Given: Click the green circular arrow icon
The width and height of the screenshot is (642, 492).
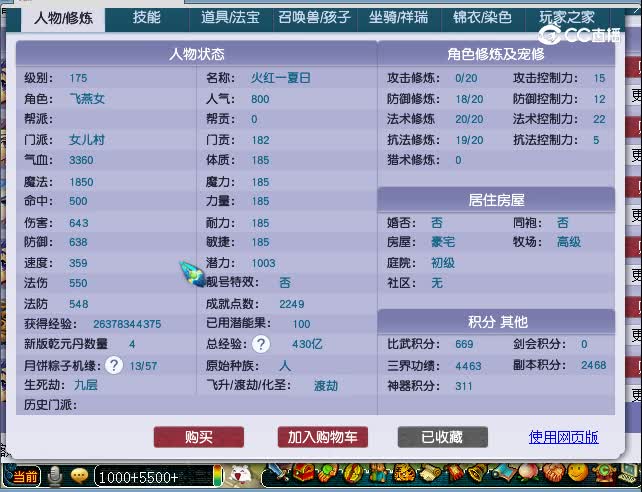Looking at the screenshot, I should pyautogui.click(x=603, y=474).
